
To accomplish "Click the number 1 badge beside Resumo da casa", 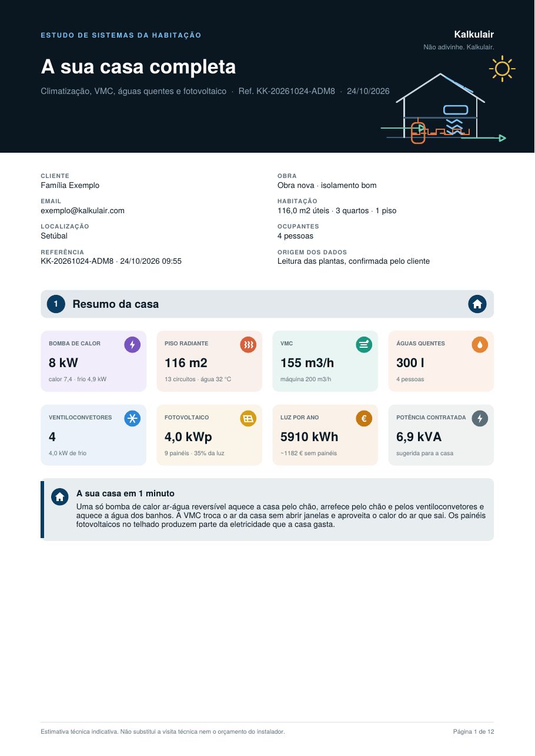I will (x=56, y=304).
